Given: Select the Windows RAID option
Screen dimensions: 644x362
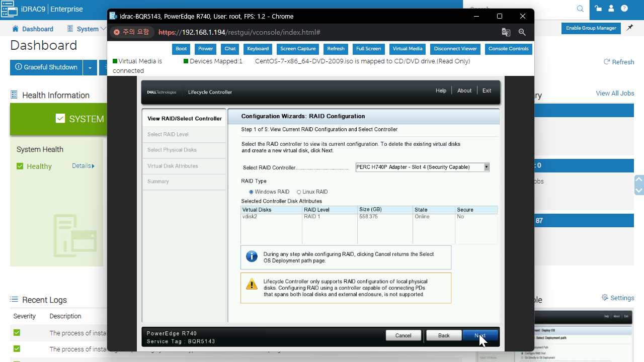Looking at the screenshot, I should (x=252, y=192).
